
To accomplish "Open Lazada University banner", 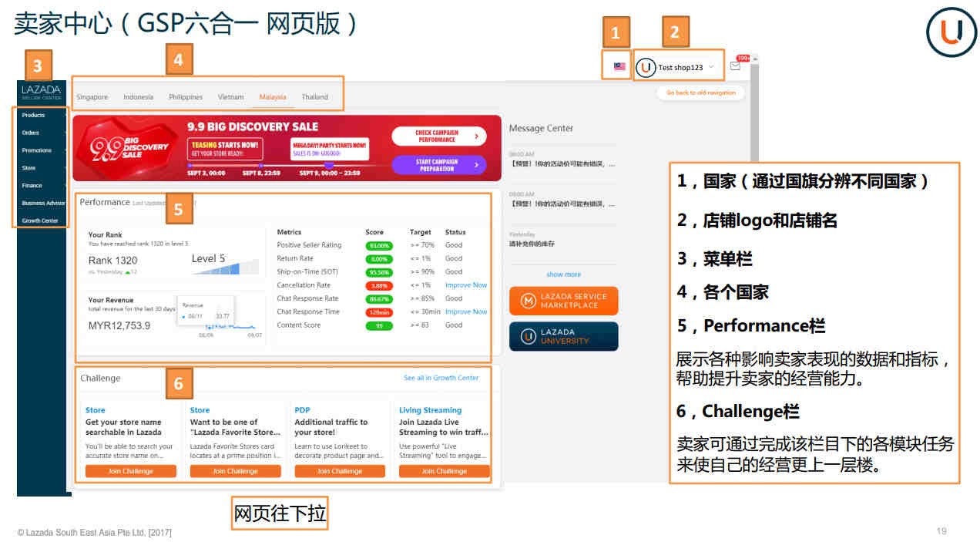I will pos(563,336).
